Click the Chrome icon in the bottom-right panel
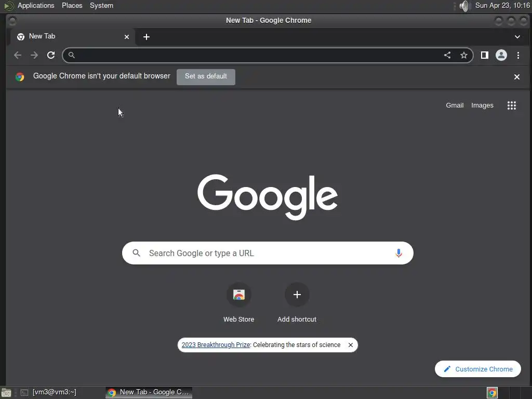 click(492, 393)
